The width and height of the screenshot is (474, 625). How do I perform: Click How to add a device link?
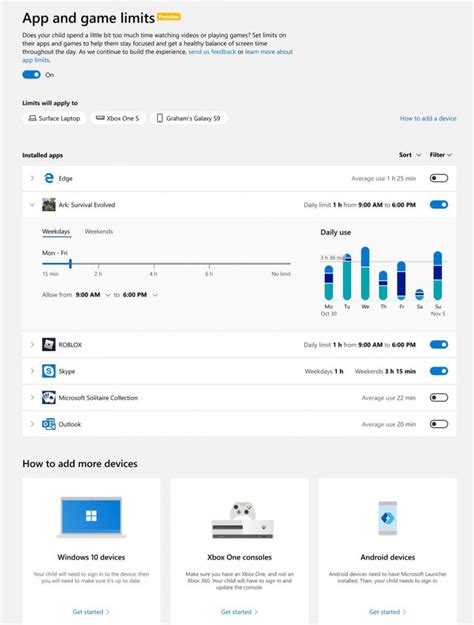[x=428, y=118]
